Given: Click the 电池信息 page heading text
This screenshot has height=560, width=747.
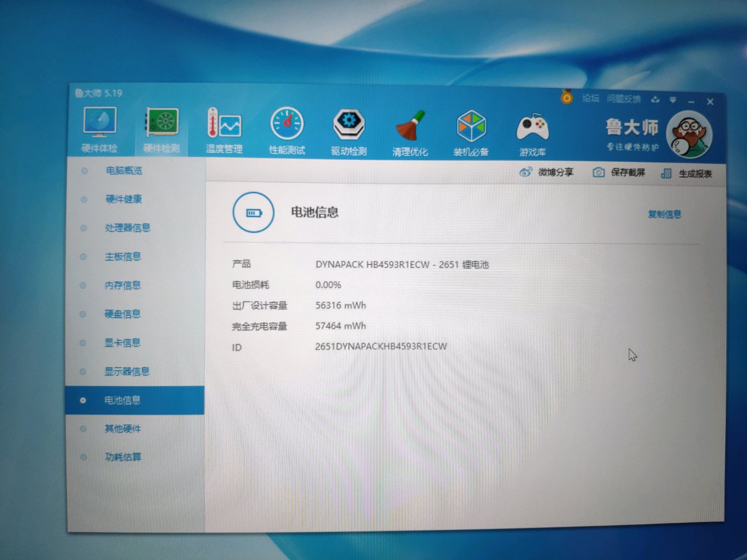Looking at the screenshot, I should tap(315, 213).
